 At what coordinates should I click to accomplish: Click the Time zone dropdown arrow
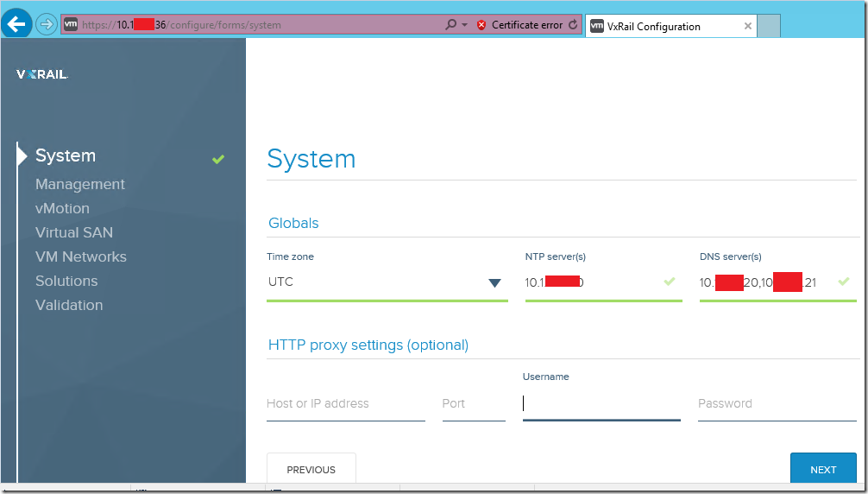[495, 283]
